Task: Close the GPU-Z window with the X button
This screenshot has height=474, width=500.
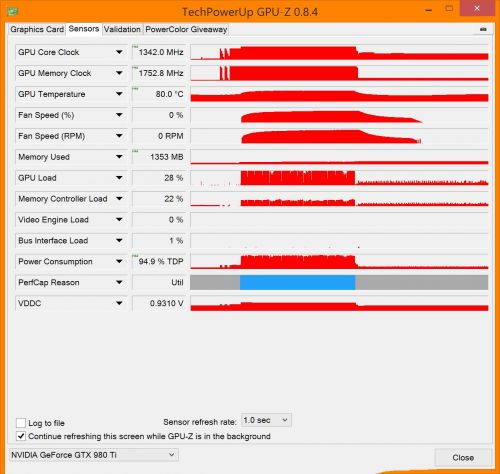Action: click(x=477, y=9)
